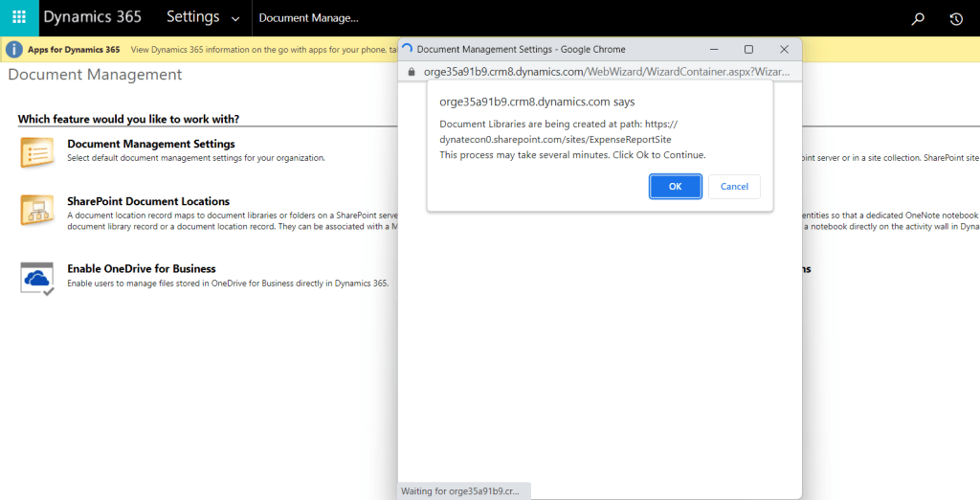The width and height of the screenshot is (980, 500).
Task: Select the Document Manage... breadcrumb item
Action: (308, 18)
